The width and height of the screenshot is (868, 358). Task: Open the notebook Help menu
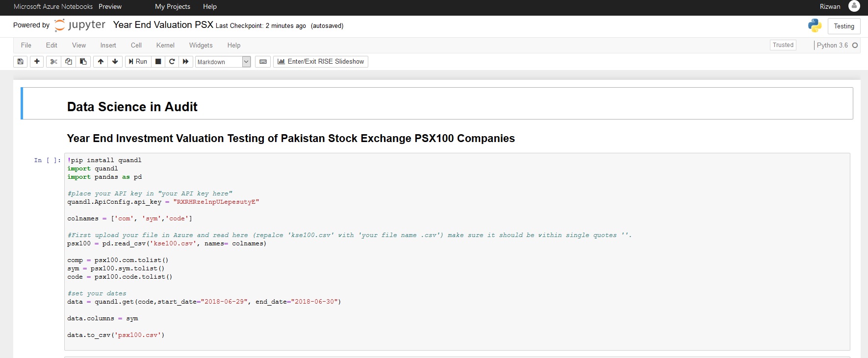[234, 45]
